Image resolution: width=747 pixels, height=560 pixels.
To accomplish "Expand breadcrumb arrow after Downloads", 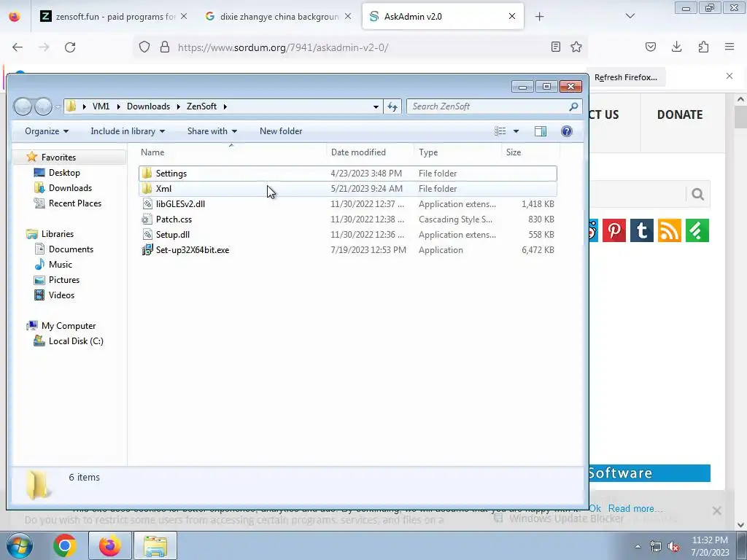I will [x=178, y=106].
